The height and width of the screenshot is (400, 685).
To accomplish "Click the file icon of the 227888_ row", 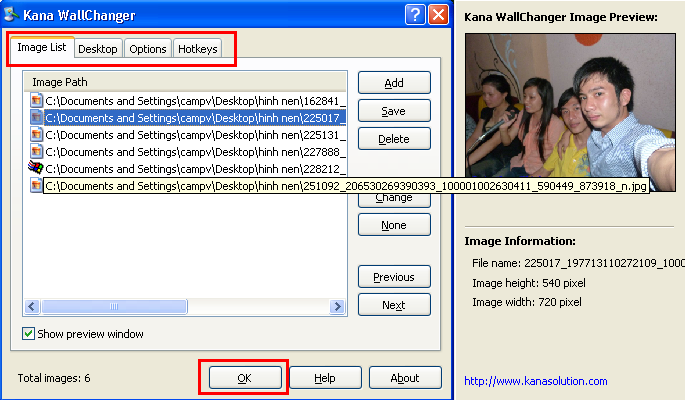I will tap(36, 152).
